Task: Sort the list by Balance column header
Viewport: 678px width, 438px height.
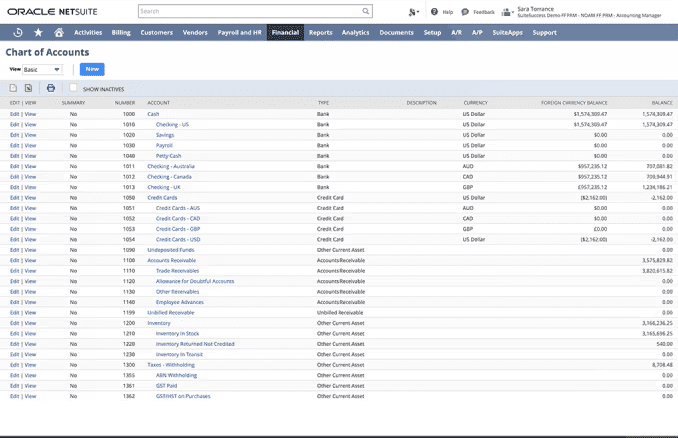Action: click(x=662, y=102)
